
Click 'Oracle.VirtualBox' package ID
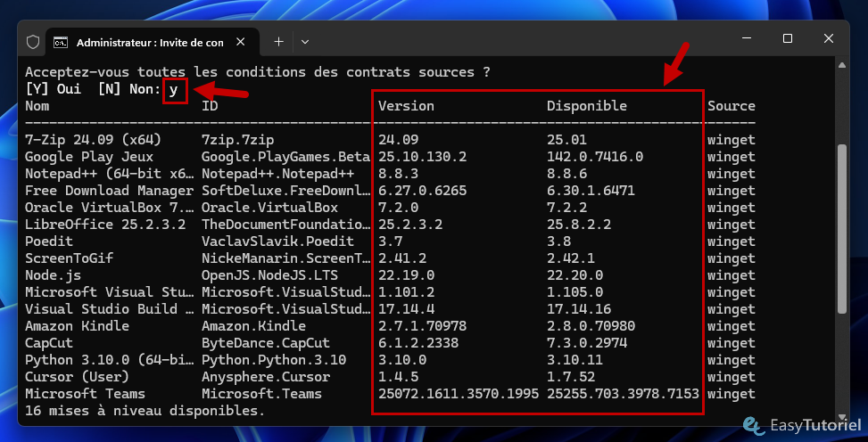pyautogui.click(x=269, y=208)
